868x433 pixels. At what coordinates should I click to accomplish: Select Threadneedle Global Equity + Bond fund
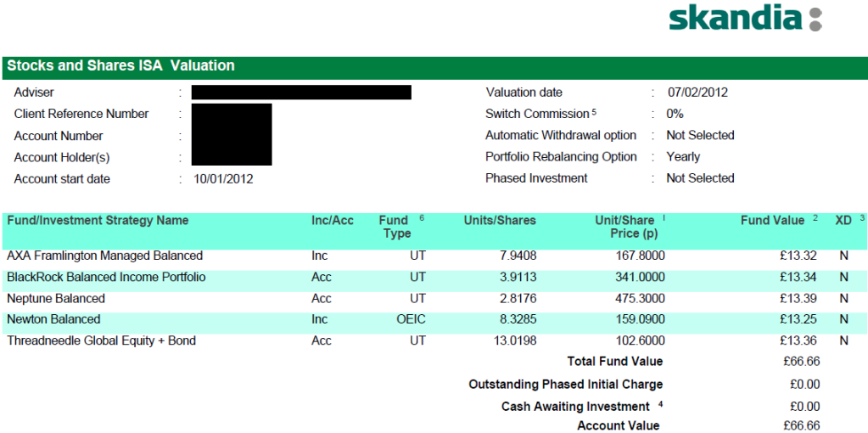[101, 340]
